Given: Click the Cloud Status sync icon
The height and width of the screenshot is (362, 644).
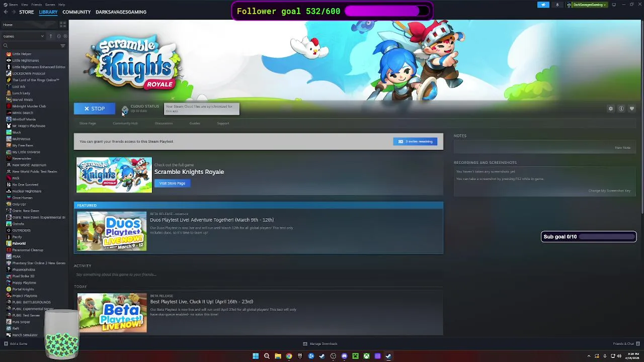Looking at the screenshot, I should pyautogui.click(x=125, y=109).
